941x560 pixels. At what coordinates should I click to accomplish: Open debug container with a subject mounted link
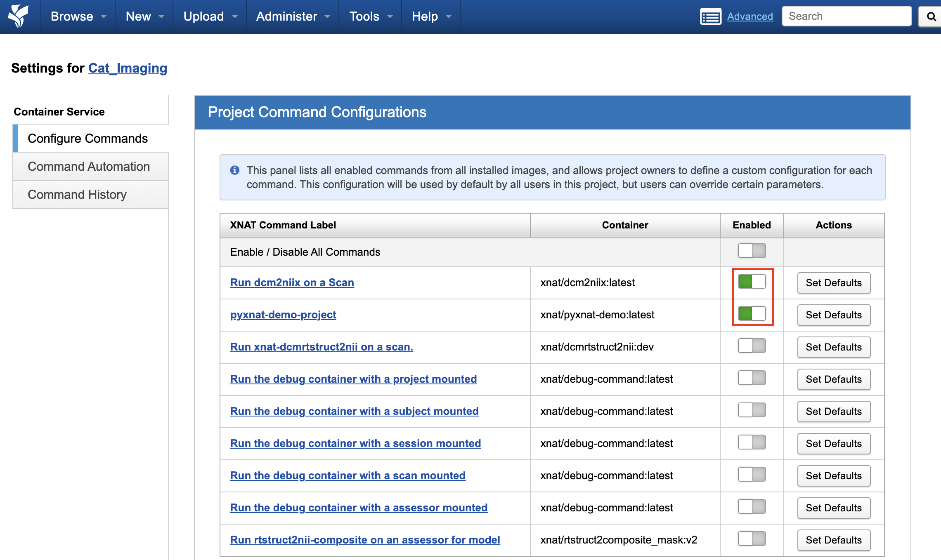[x=354, y=411]
